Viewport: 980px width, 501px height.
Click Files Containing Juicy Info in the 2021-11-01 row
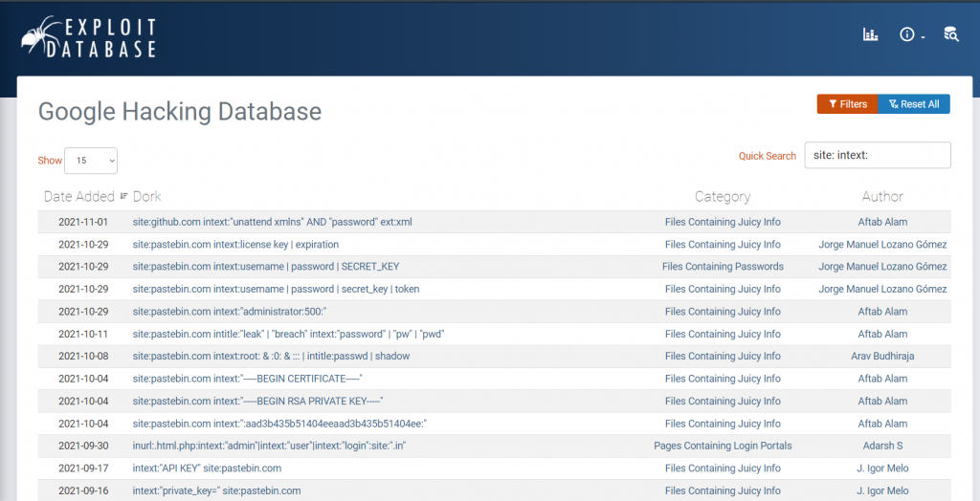[723, 222]
